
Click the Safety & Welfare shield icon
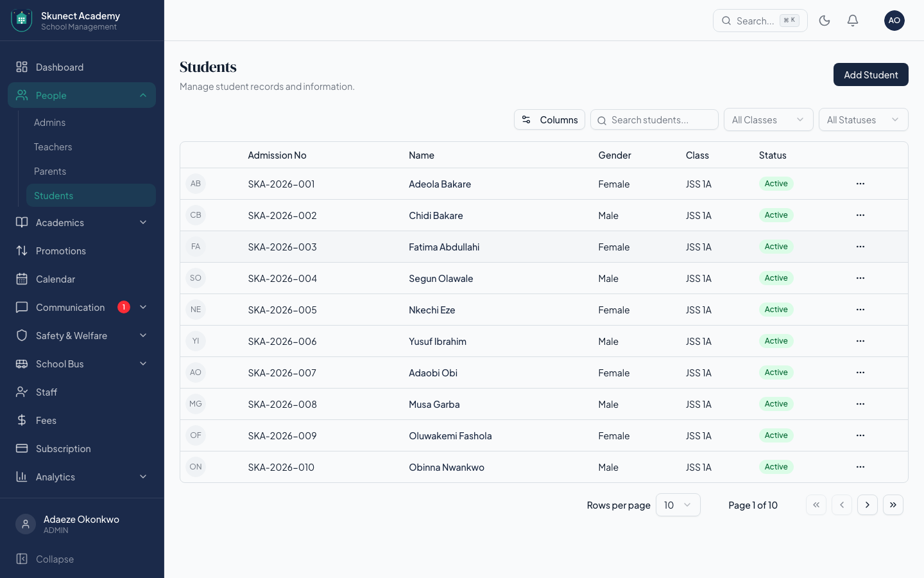22,335
